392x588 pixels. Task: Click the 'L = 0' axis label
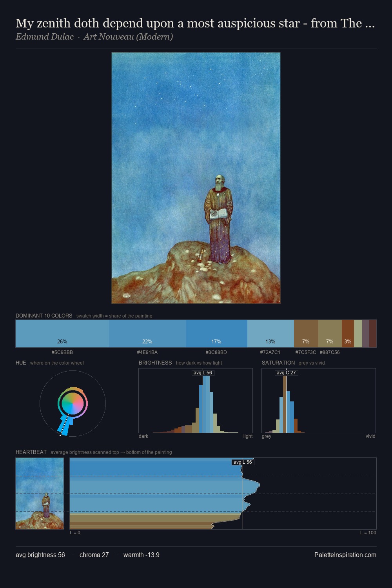[x=75, y=533]
